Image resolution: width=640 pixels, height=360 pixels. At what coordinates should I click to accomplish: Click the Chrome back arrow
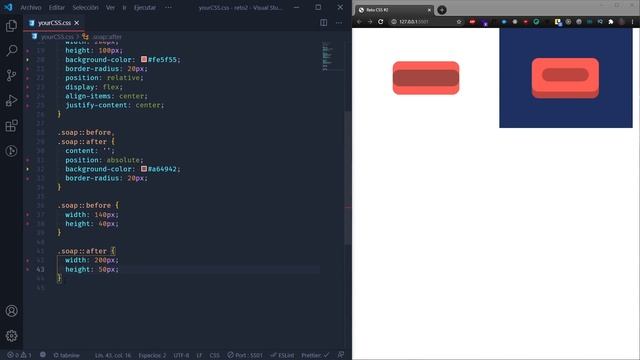(359, 22)
